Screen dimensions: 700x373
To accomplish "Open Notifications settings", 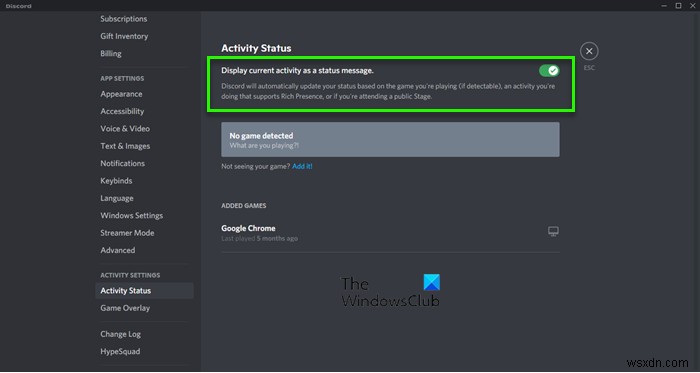I will point(122,163).
